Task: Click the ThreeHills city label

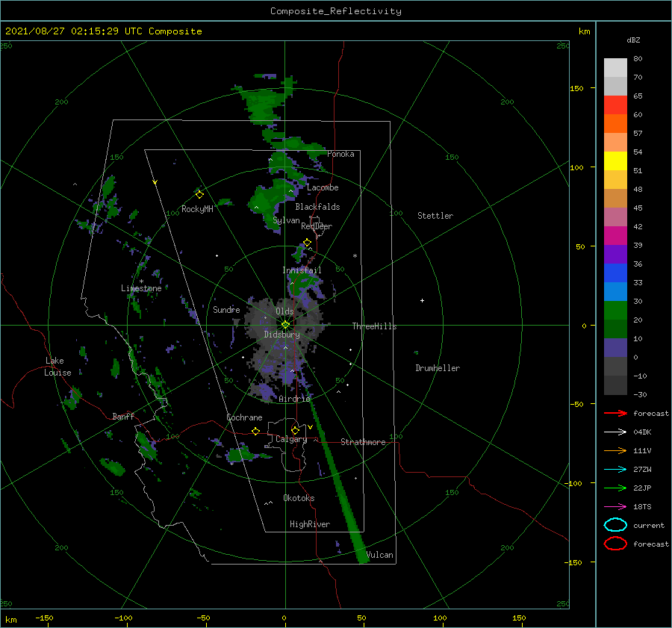Action: point(374,326)
